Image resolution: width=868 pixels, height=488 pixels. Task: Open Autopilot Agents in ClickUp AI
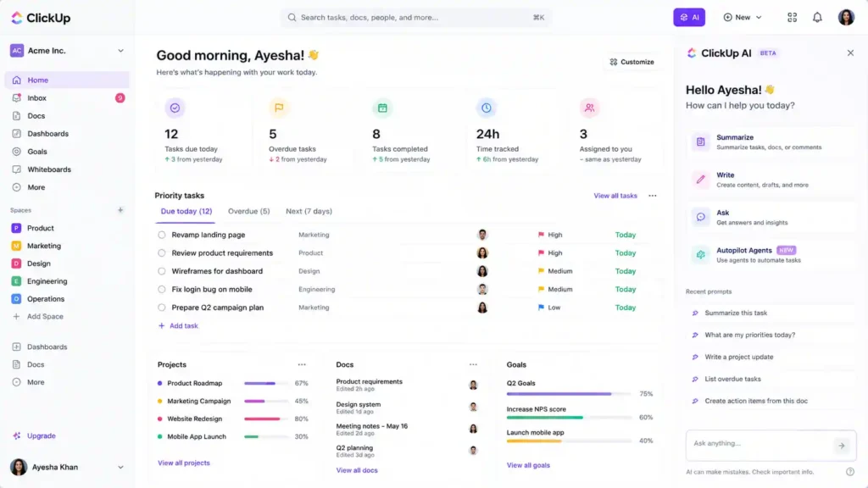(770, 255)
